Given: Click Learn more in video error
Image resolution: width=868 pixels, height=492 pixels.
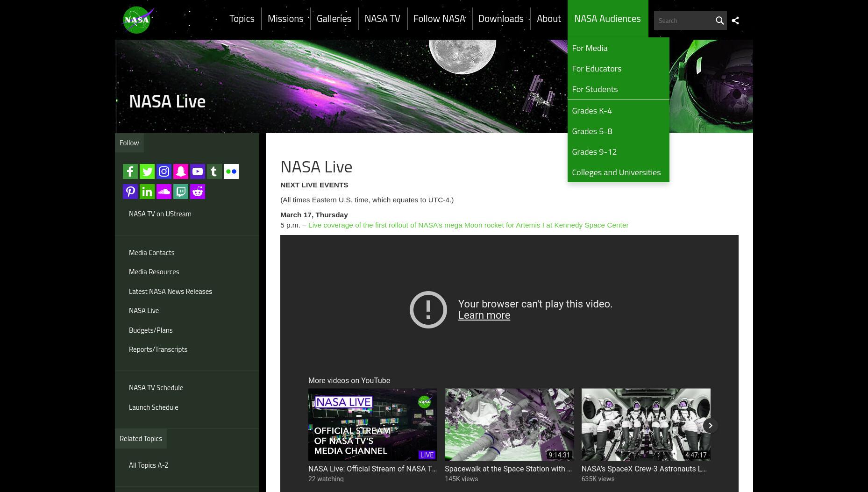Looking at the screenshot, I should point(484,315).
